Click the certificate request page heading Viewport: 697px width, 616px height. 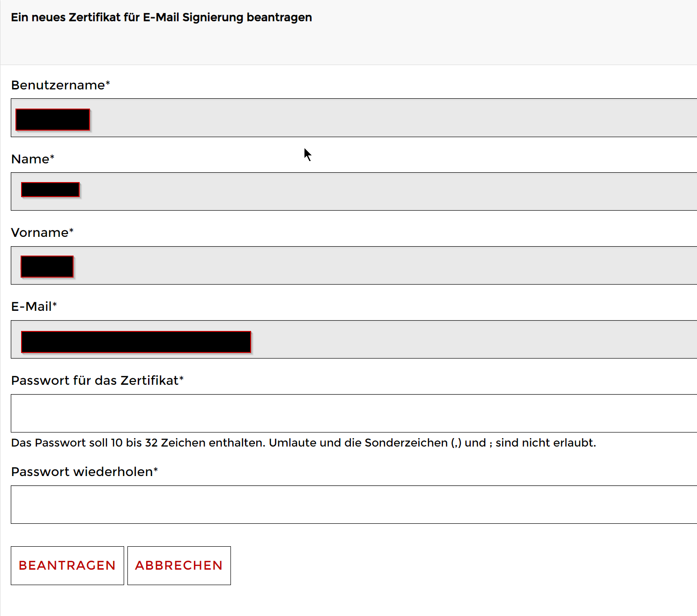161,17
